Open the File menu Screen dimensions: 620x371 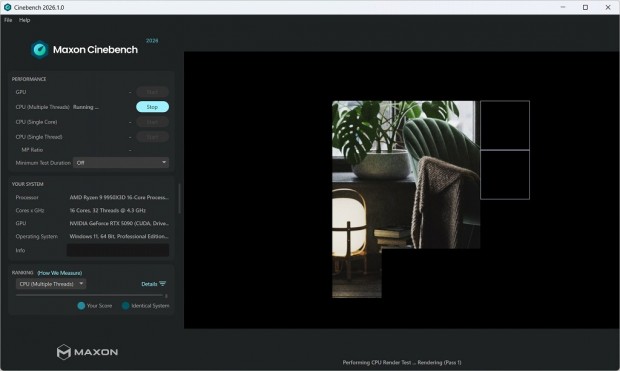tap(8, 20)
